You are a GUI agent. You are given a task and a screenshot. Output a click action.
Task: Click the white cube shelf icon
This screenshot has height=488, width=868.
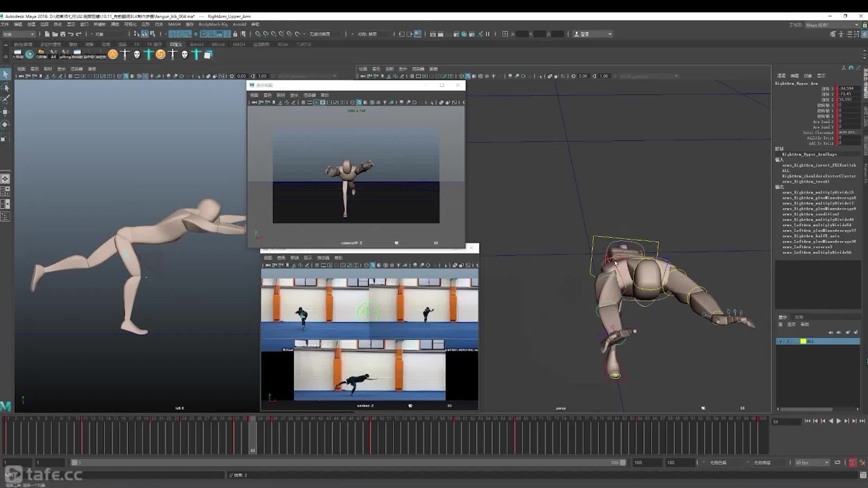click(208, 55)
